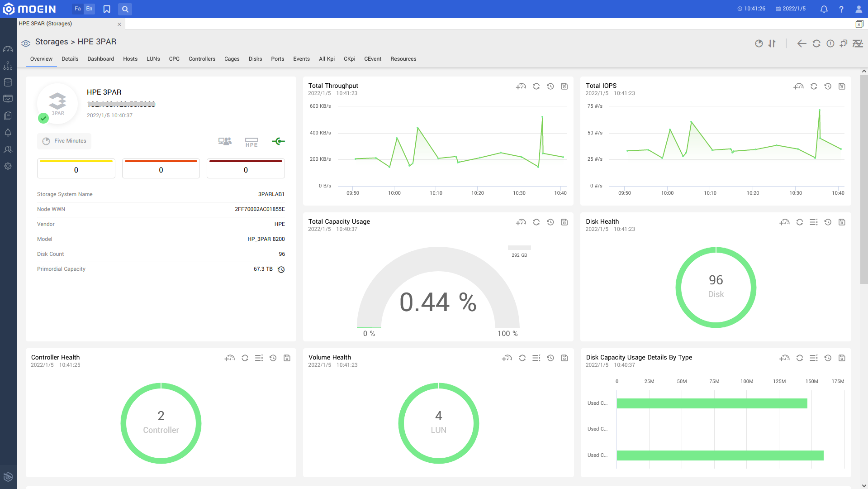868x489 pixels.
Task: Refresh the Disk Health widget
Action: pos(800,222)
